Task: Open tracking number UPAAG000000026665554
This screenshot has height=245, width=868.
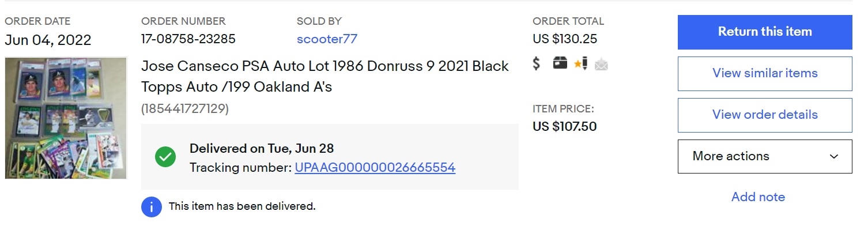Action: (375, 168)
